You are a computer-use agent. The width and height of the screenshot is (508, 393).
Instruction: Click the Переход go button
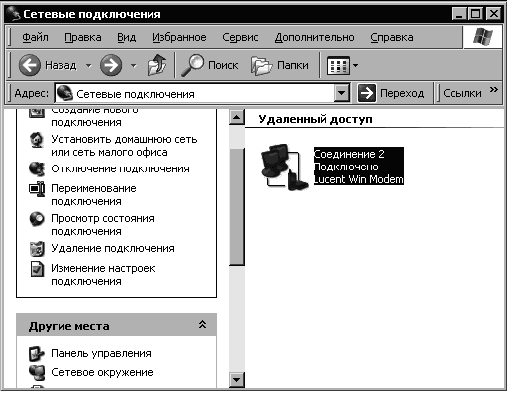coord(391,93)
